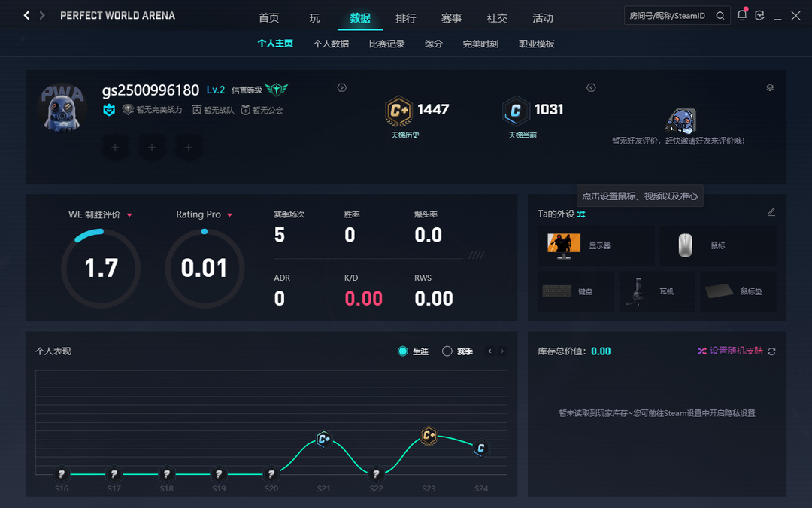Switch to 个人主页 sub-tab
The width and height of the screenshot is (812, 508).
[275, 44]
